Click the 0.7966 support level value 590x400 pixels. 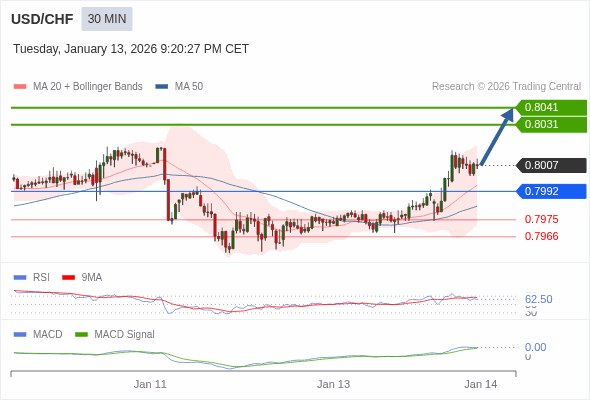click(x=541, y=236)
